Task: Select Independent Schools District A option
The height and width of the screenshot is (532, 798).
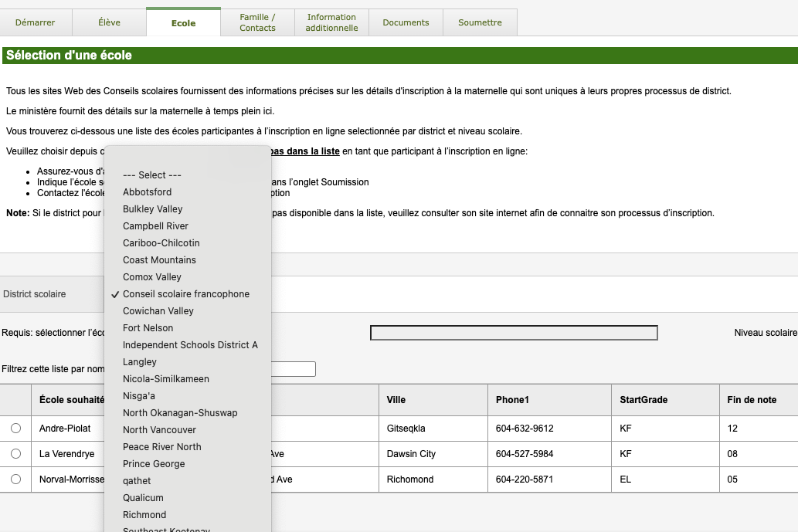Action: tap(190, 345)
